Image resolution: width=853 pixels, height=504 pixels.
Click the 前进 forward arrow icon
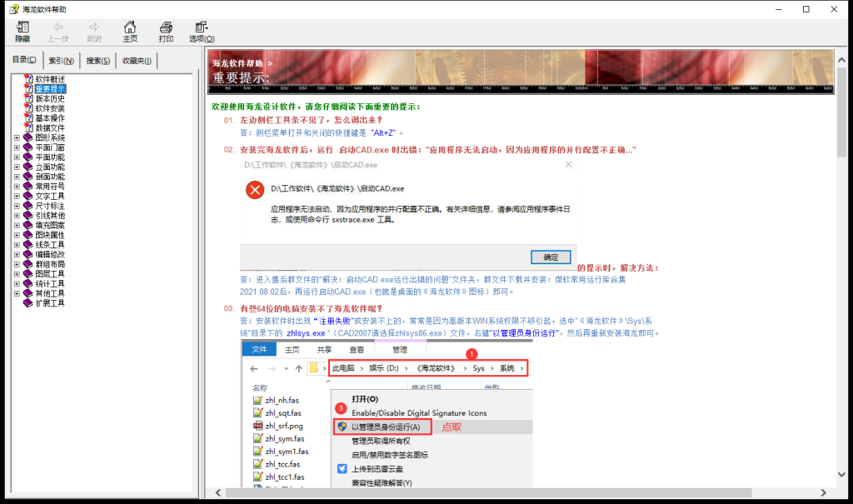tap(94, 27)
